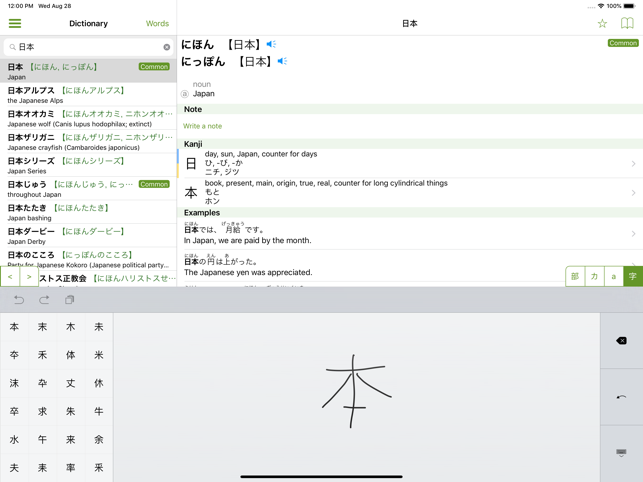
Task: Select the 日本 Japan result
Action: pos(88,71)
